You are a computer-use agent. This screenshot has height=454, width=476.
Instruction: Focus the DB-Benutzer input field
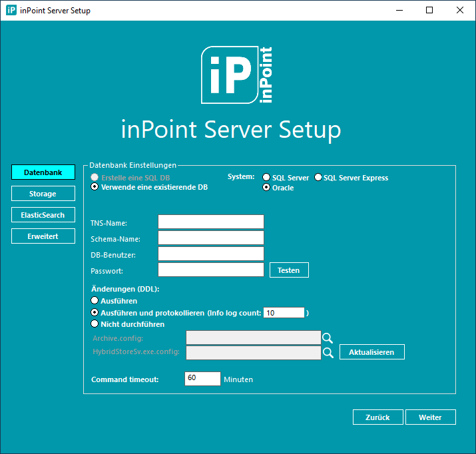[211, 254]
